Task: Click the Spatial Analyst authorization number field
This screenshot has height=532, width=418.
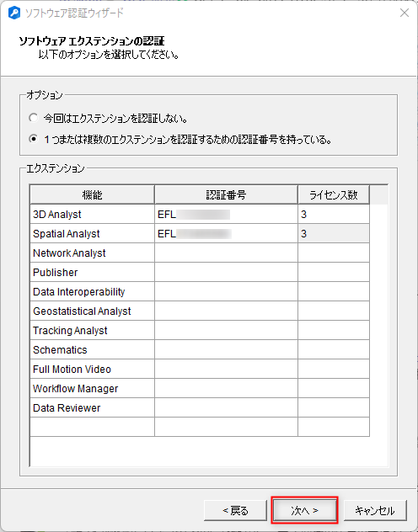Action: (226, 233)
